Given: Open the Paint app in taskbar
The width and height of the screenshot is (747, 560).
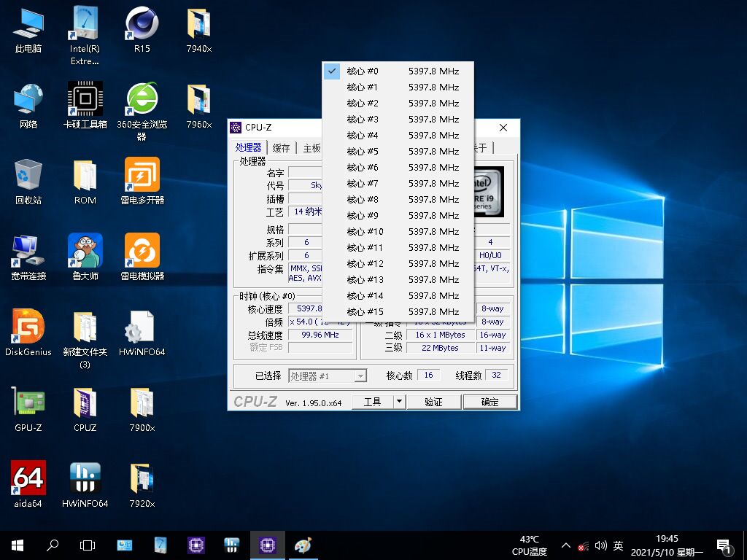Looking at the screenshot, I should pyautogui.click(x=303, y=545).
